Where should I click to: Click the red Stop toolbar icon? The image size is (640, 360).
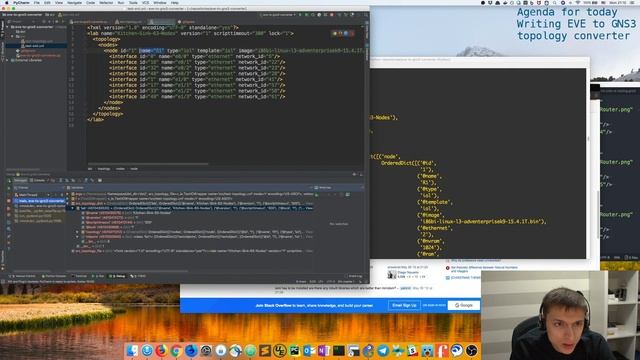click(332, 15)
